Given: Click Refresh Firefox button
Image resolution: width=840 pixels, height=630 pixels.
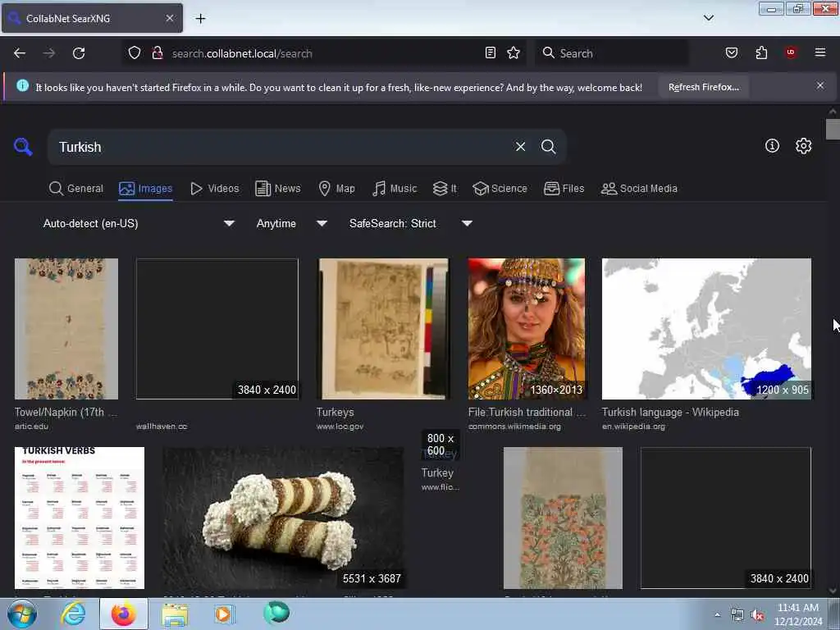Looking at the screenshot, I should (x=703, y=87).
